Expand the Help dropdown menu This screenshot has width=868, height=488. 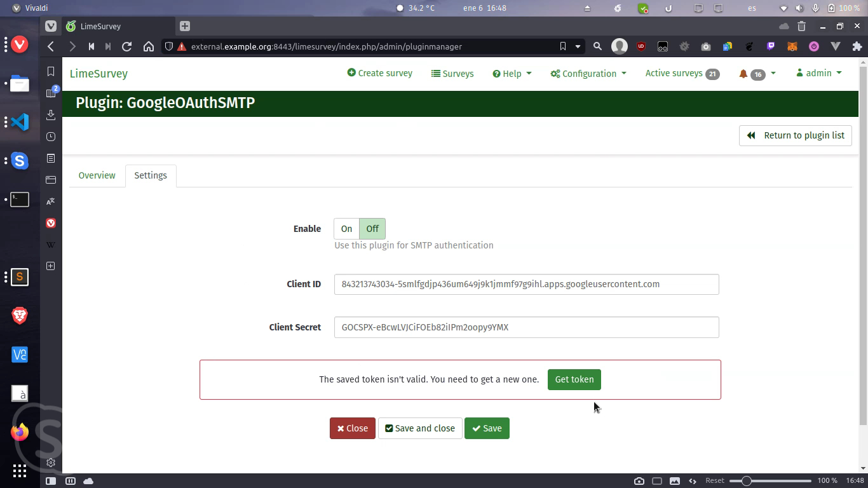[512, 74]
